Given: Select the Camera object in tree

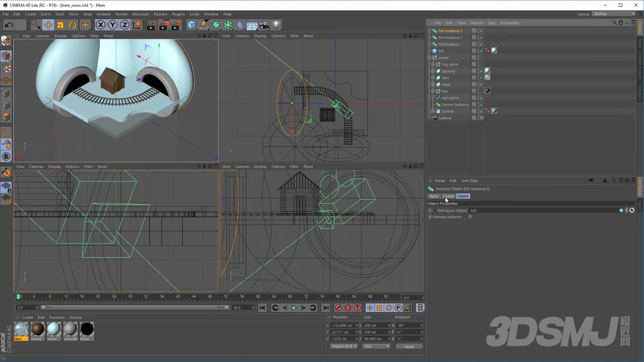Looking at the screenshot, I should point(445,118).
